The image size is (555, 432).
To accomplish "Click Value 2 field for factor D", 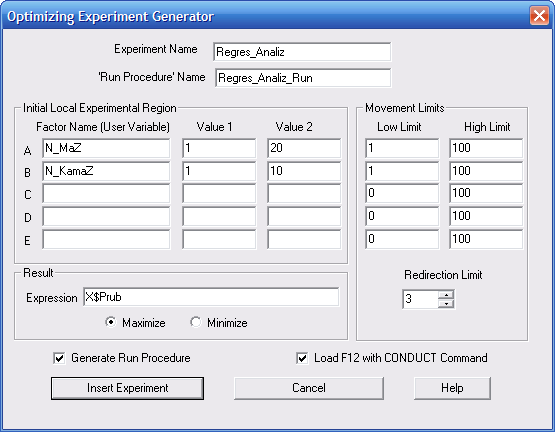I will point(304,216).
